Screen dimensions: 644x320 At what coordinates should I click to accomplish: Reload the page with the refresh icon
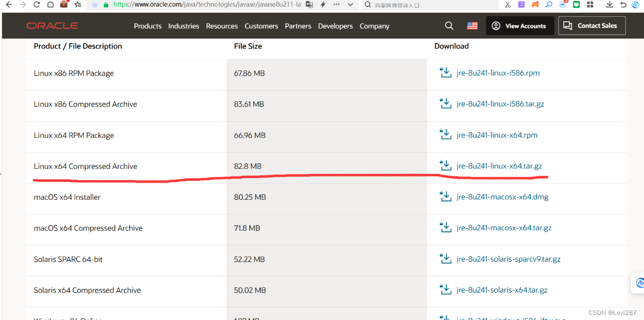pyautogui.click(x=37, y=5)
